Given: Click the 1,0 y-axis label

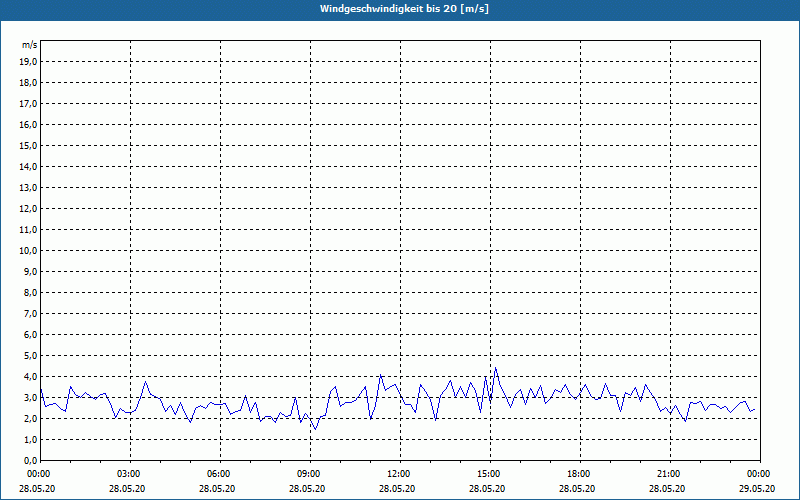Looking at the screenshot, I should click(30, 440).
